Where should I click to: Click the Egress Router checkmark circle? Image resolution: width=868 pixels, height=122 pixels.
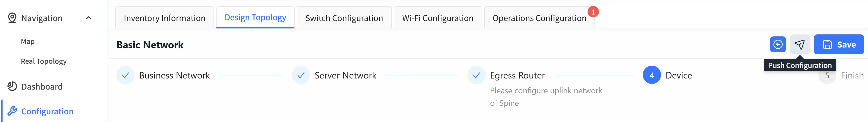476,75
